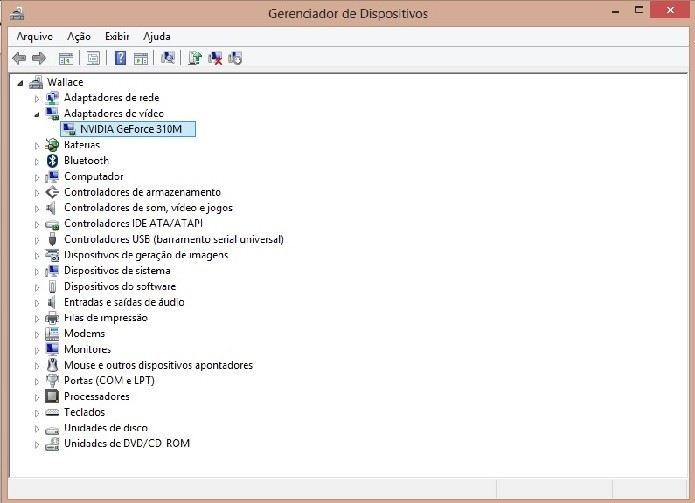
Task: Expand Controladores de armazenamento node
Action: coord(37,193)
